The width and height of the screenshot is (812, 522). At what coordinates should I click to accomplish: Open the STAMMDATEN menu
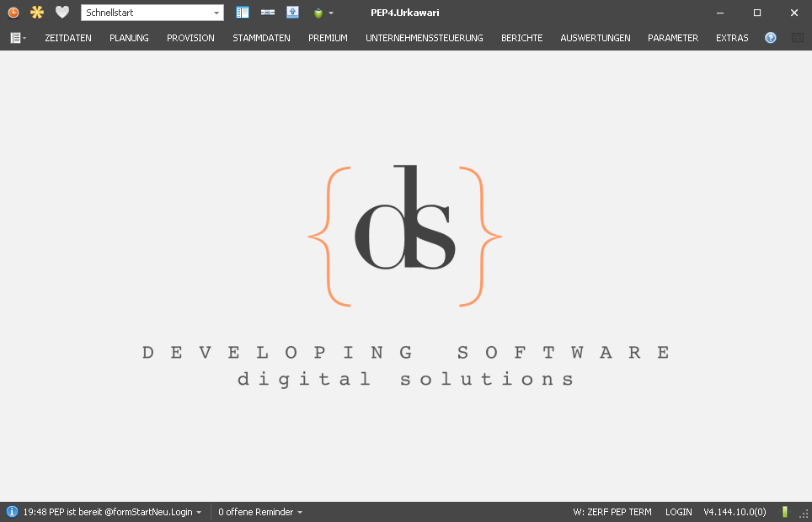(261, 38)
